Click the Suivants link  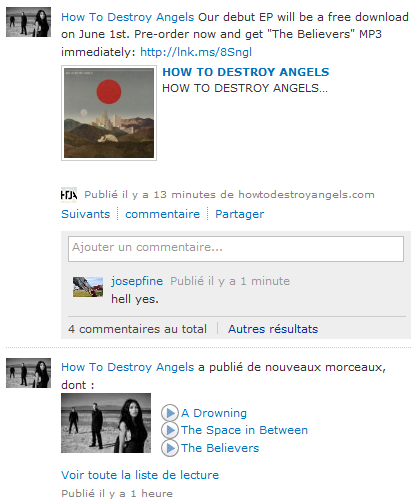coord(86,214)
